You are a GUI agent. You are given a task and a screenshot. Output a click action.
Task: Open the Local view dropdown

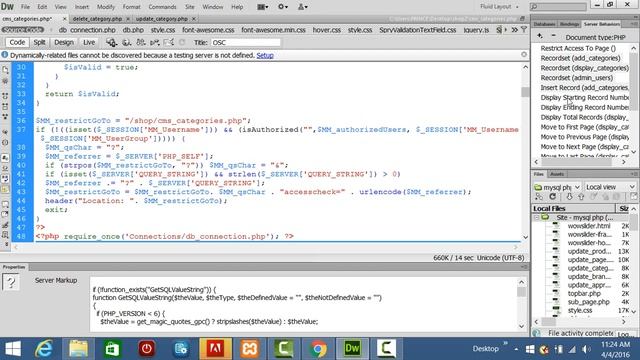610,187
